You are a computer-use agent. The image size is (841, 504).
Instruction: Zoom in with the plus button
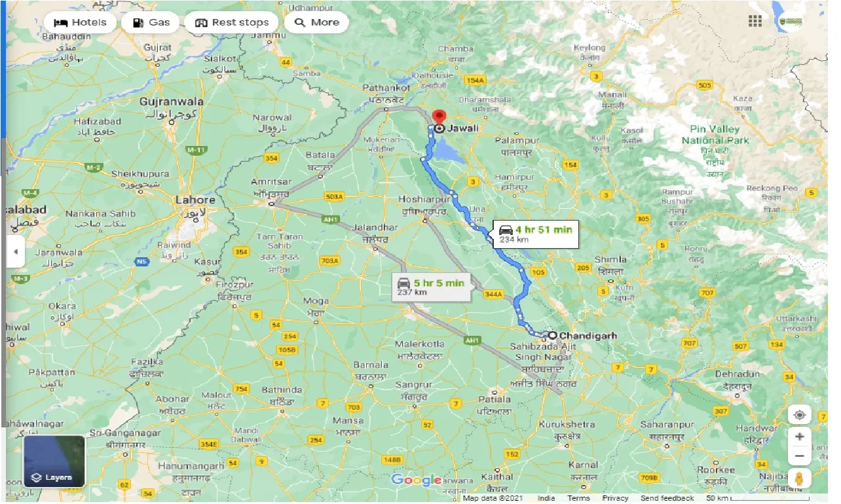[x=799, y=437]
